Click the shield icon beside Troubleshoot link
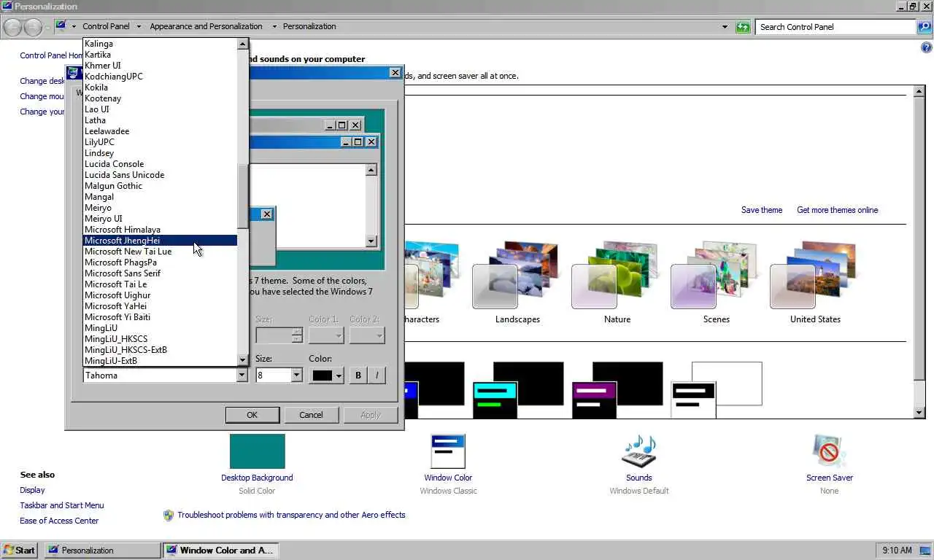Image resolution: width=934 pixels, height=560 pixels. 169,515
